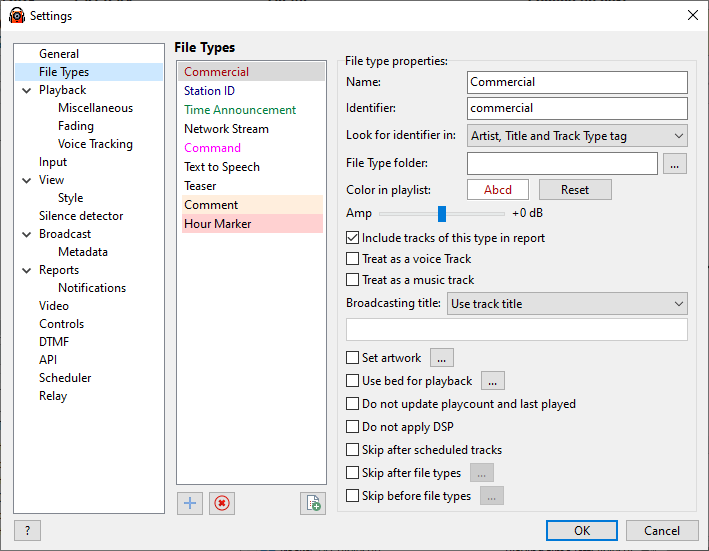Open the Use bed for playback browse button
Screen dimensions: 709x551
tap(493, 381)
